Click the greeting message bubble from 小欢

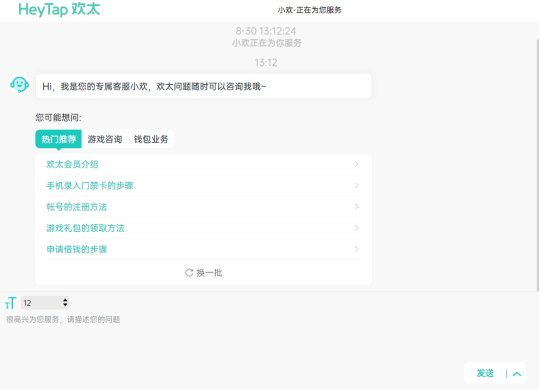click(x=204, y=86)
